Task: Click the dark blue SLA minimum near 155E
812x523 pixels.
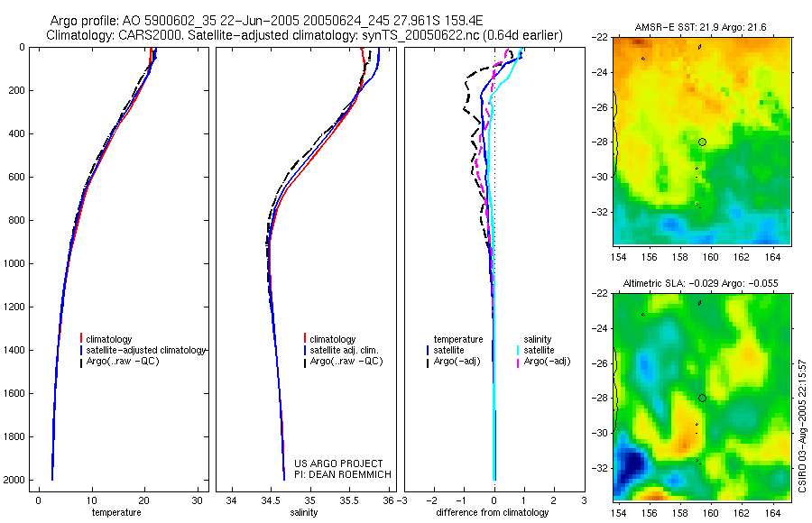Action: point(632,464)
